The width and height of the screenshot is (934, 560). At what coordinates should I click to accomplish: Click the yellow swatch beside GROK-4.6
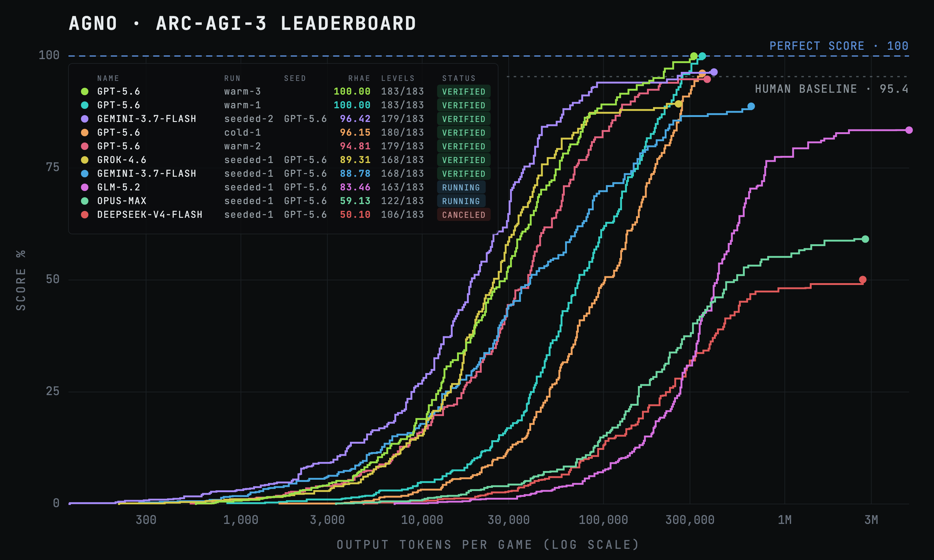[85, 160]
